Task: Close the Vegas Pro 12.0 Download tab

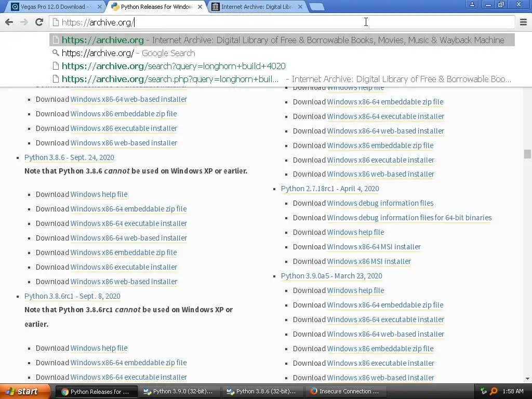Action: (100, 7)
